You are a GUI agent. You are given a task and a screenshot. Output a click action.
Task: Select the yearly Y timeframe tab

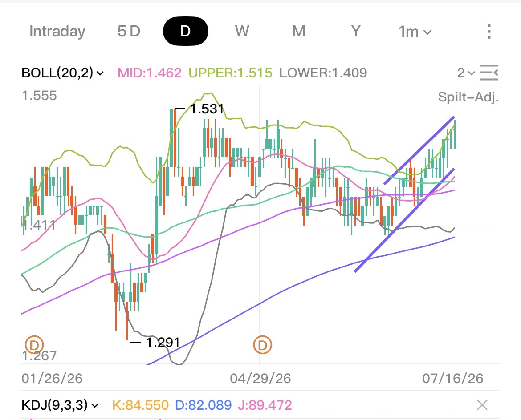tap(356, 32)
